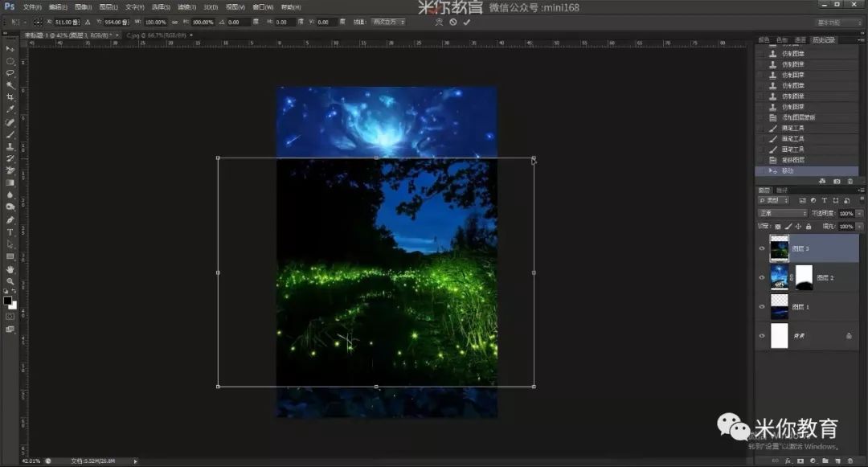Toggle visibility of the white background layer

pyautogui.click(x=762, y=336)
